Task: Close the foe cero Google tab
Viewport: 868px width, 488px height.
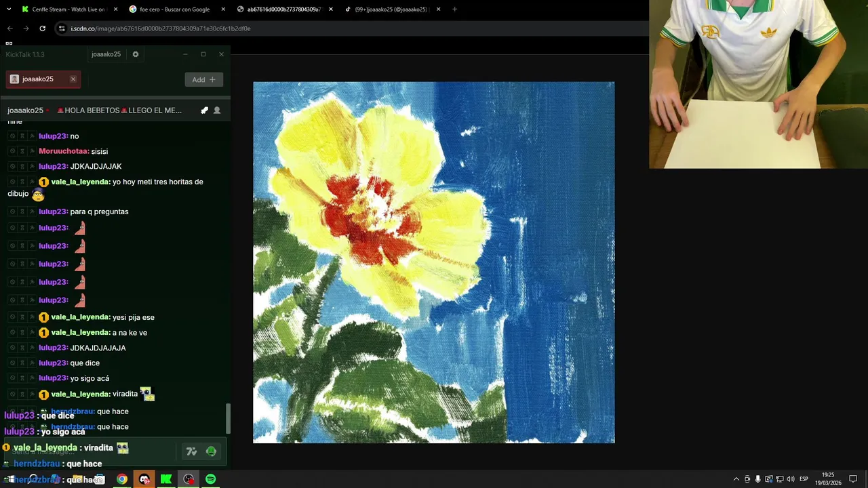Action: click(223, 9)
